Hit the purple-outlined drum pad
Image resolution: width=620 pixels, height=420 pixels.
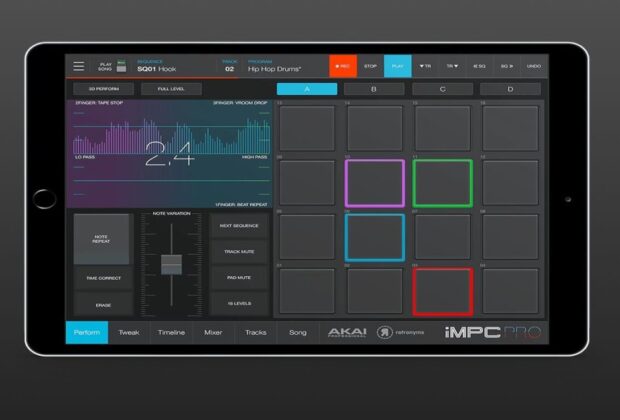pyautogui.click(x=374, y=183)
